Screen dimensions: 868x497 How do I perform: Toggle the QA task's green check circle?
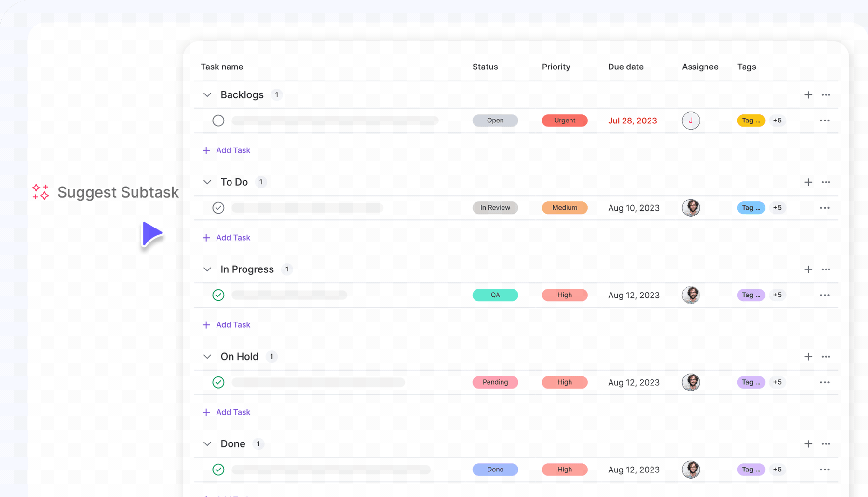click(x=218, y=295)
